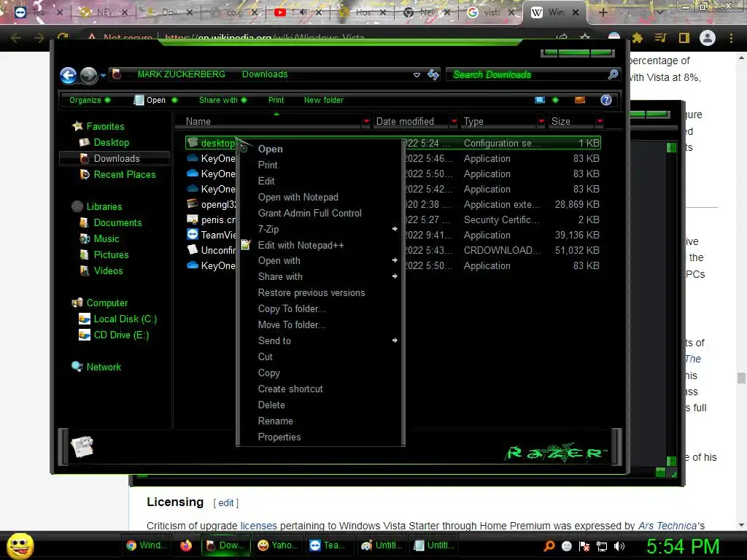Viewport: 747px width, 560px height.
Task: Click the opengl32 file icon
Action: [193, 204]
